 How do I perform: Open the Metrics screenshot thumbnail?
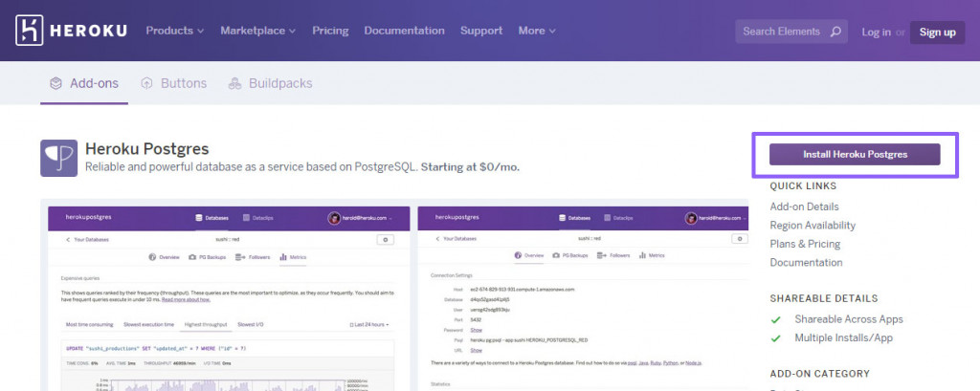(x=230, y=298)
